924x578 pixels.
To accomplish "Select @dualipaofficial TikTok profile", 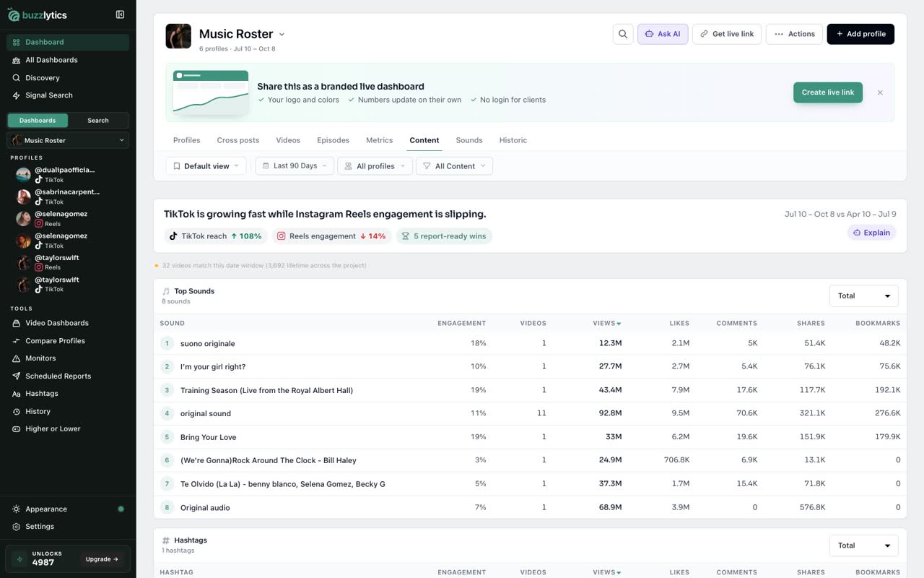I will [x=68, y=174].
